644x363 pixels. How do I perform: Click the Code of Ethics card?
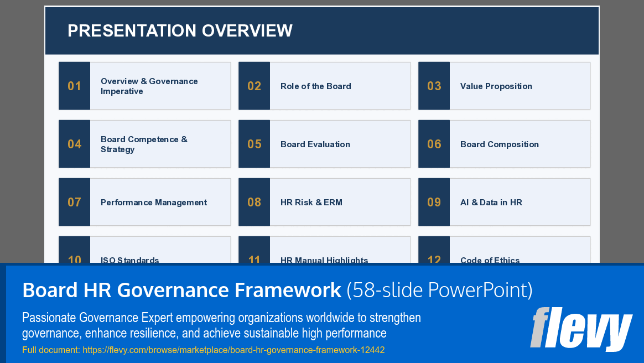point(505,250)
